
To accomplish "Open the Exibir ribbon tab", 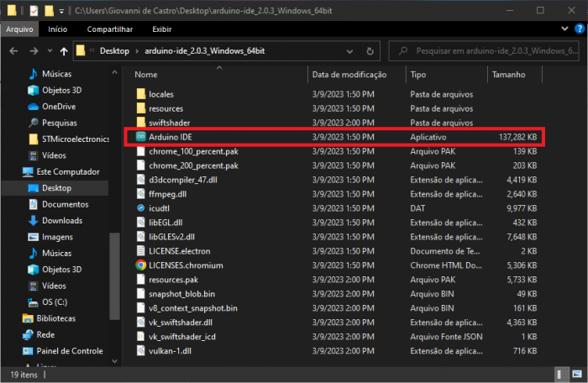I will click(x=162, y=29).
